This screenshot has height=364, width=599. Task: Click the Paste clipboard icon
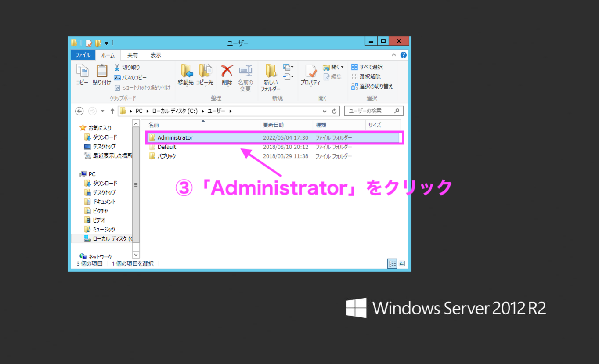[101, 71]
